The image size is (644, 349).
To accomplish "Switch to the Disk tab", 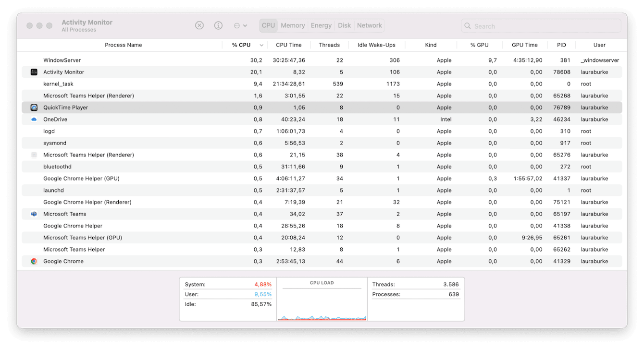I will [x=345, y=25].
